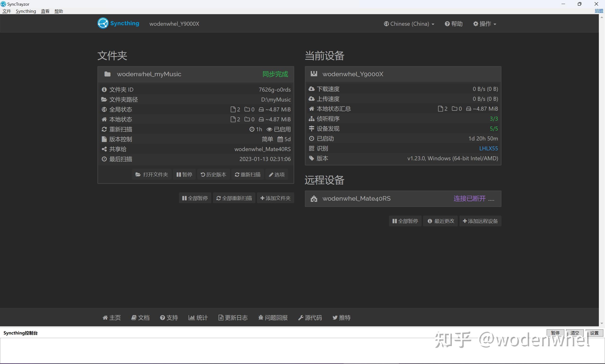This screenshot has width=605, height=364.
Task: Click the 主页 home icon in footer
Action: coord(105,317)
